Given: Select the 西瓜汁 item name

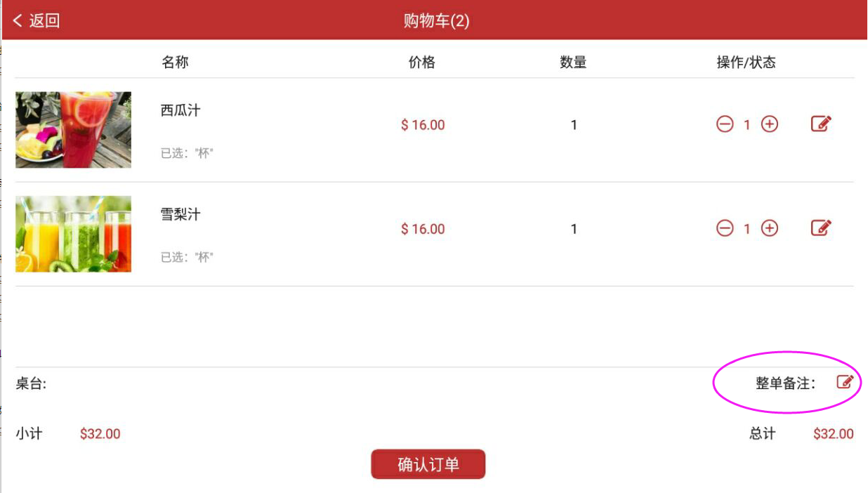Looking at the screenshot, I should point(180,110).
